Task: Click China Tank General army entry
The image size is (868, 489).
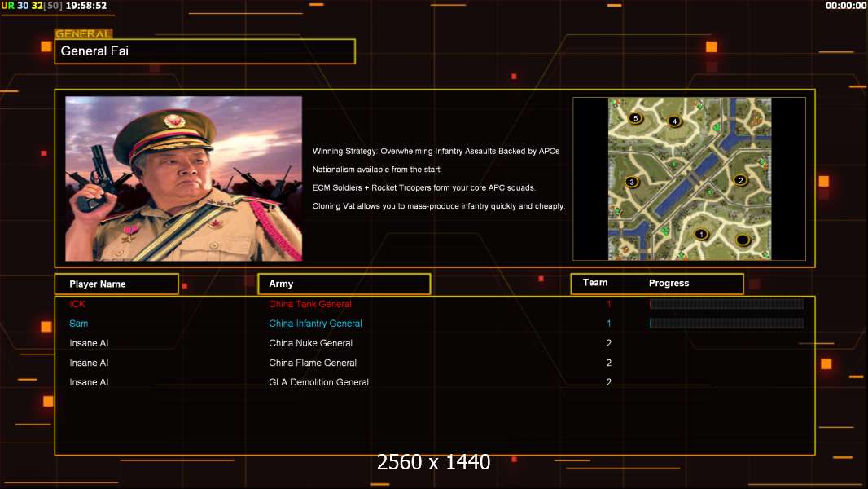Action: (x=310, y=304)
